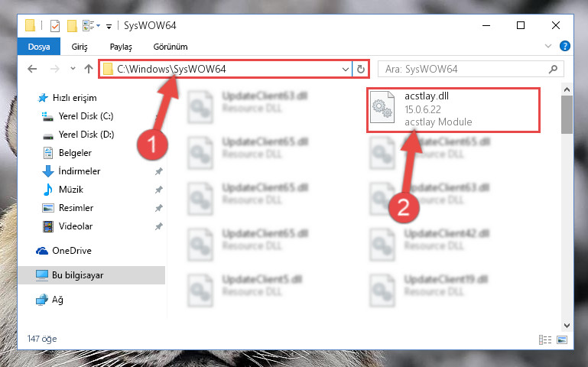Switch to large icons view button

pyautogui.click(x=562, y=339)
